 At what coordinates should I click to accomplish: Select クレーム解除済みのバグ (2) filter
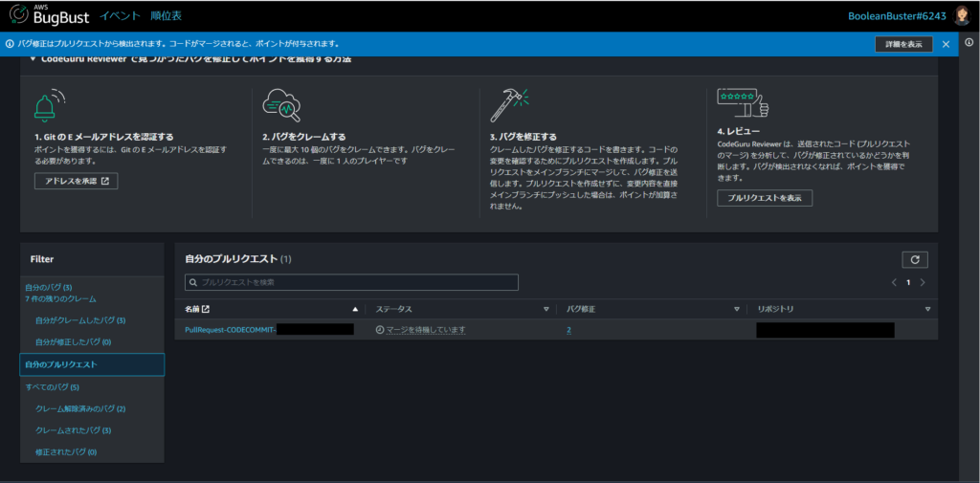click(x=81, y=409)
